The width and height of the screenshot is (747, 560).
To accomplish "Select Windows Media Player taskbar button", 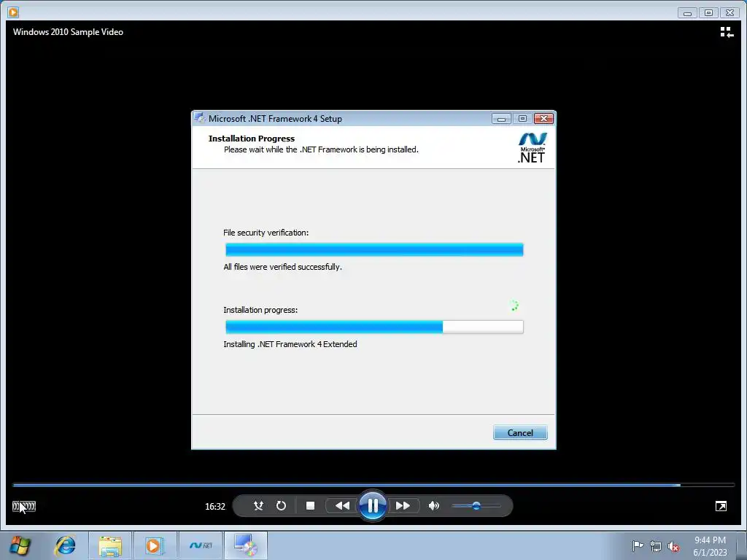I will tap(155, 545).
